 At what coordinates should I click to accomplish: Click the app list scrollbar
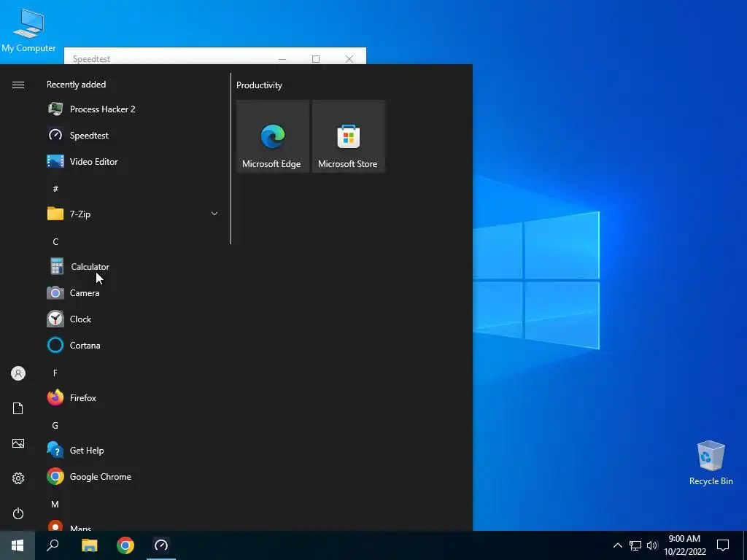(x=231, y=158)
